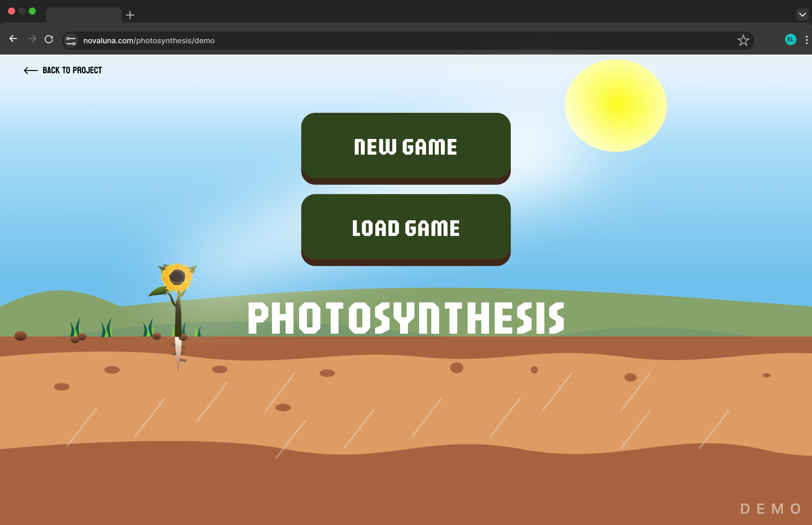Viewport: 812px width, 525px height.
Task: Bookmark this page with the star
Action: click(743, 40)
